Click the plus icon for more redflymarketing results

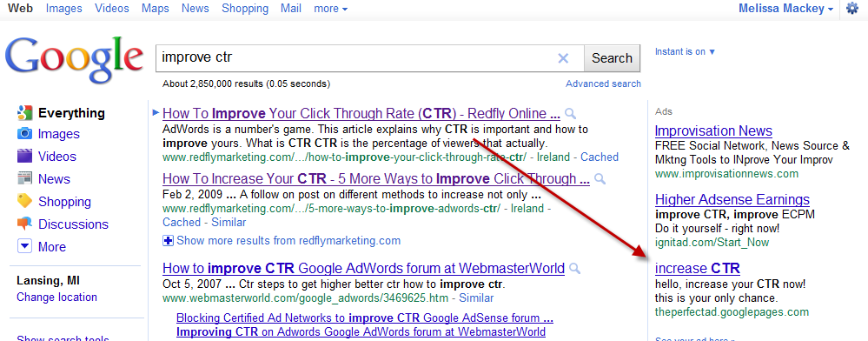[169, 241]
